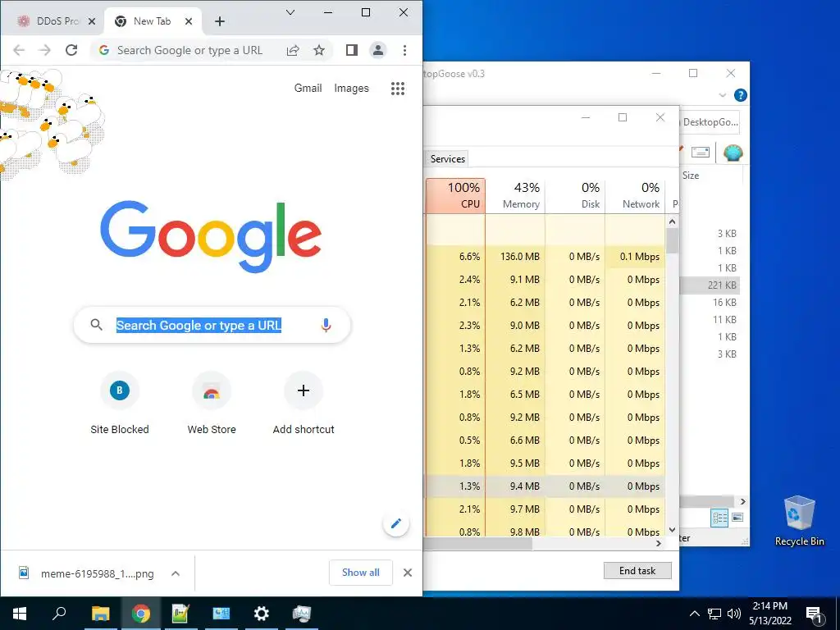Open Google apps grid

(x=398, y=89)
